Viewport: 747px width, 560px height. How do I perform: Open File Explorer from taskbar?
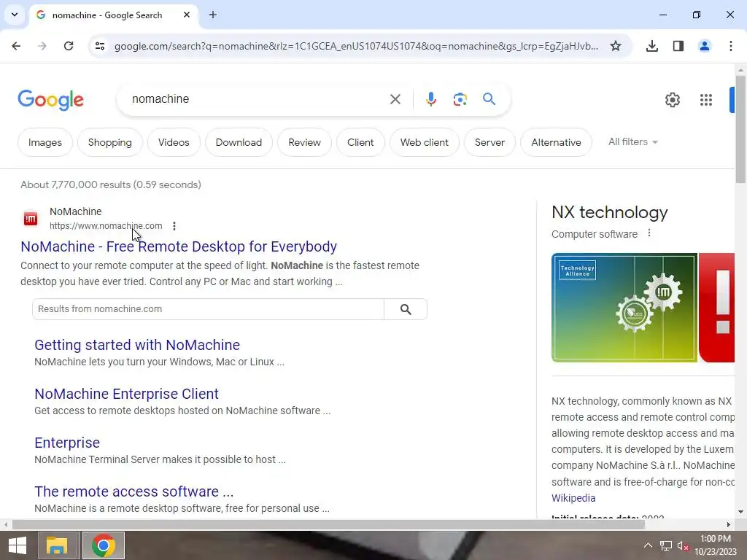[x=57, y=545]
